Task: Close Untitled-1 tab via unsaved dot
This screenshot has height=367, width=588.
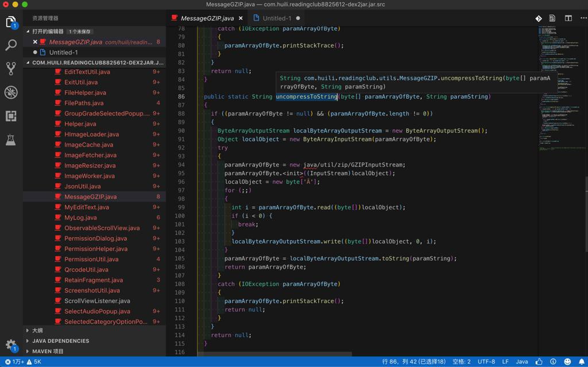Action: point(298,18)
